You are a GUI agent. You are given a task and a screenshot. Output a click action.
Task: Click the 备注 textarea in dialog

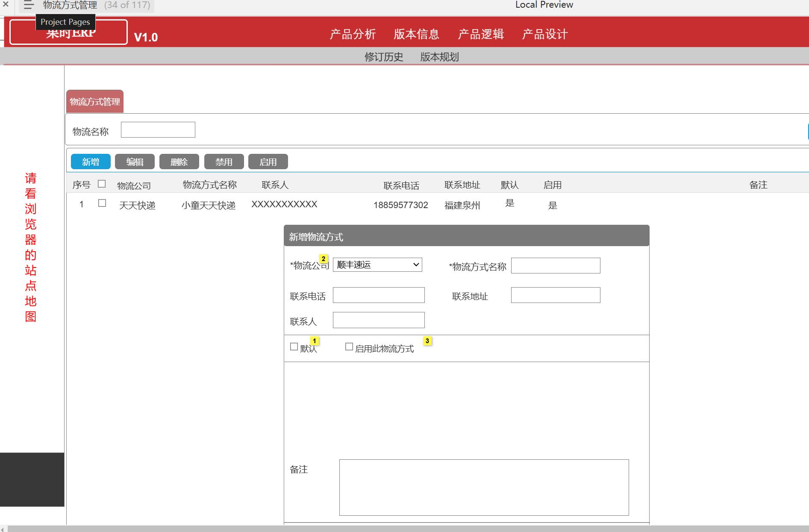(x=484, y=488)
